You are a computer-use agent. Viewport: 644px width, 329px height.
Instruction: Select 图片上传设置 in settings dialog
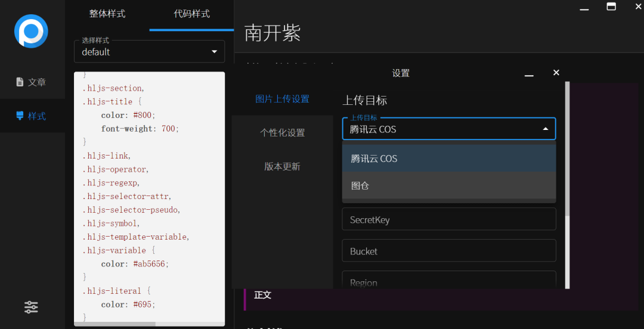(x=282, y=99)
